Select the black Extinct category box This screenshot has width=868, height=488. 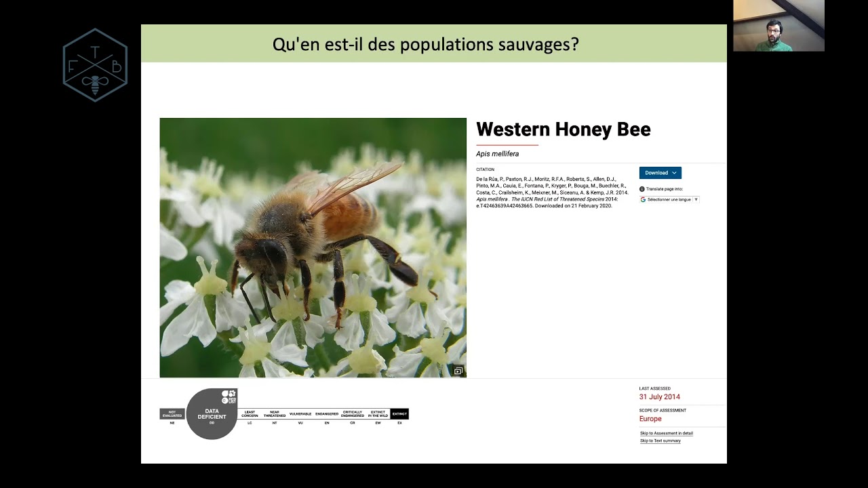click(400, 413)
